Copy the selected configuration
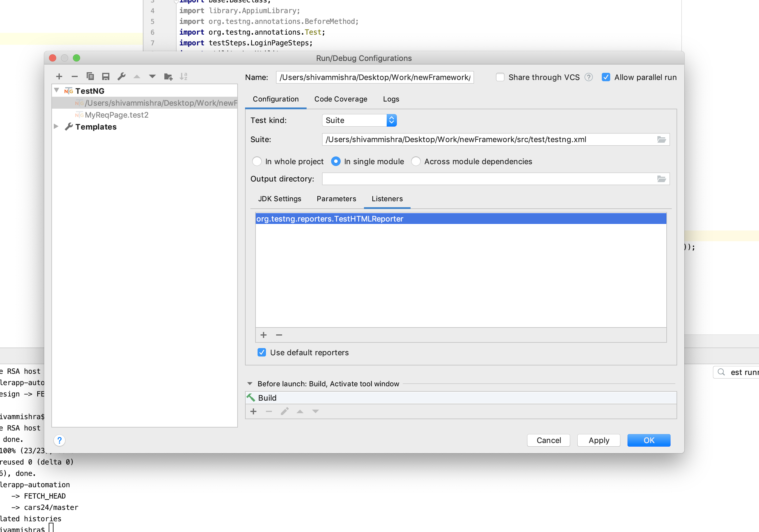 90,77
